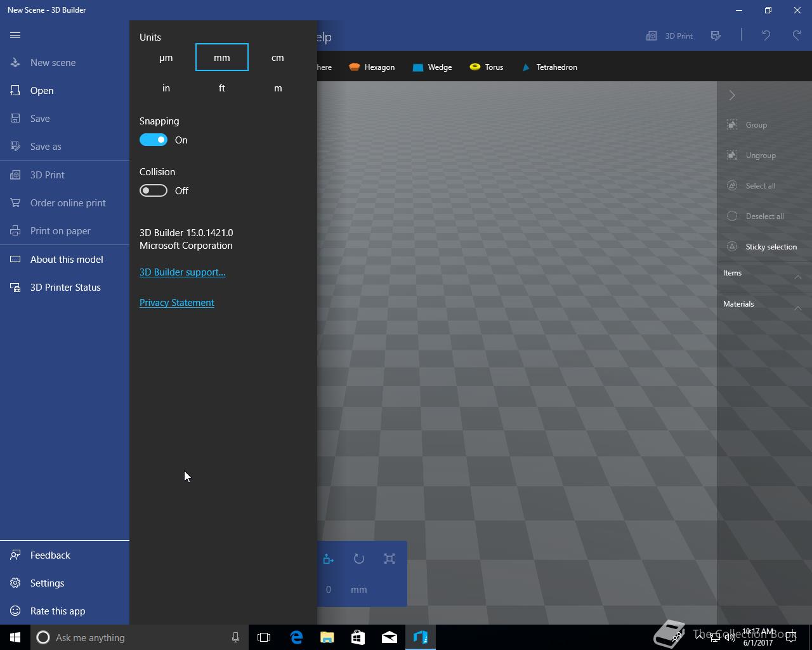
Task: Open the Feedback page
Action: tap(65, 555)
